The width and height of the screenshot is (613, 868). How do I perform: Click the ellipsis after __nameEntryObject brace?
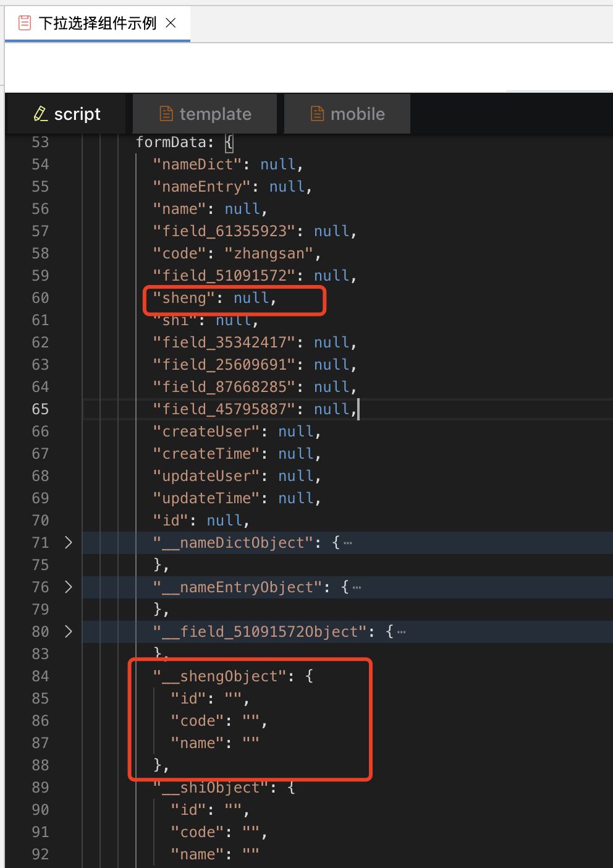[357, 588]
